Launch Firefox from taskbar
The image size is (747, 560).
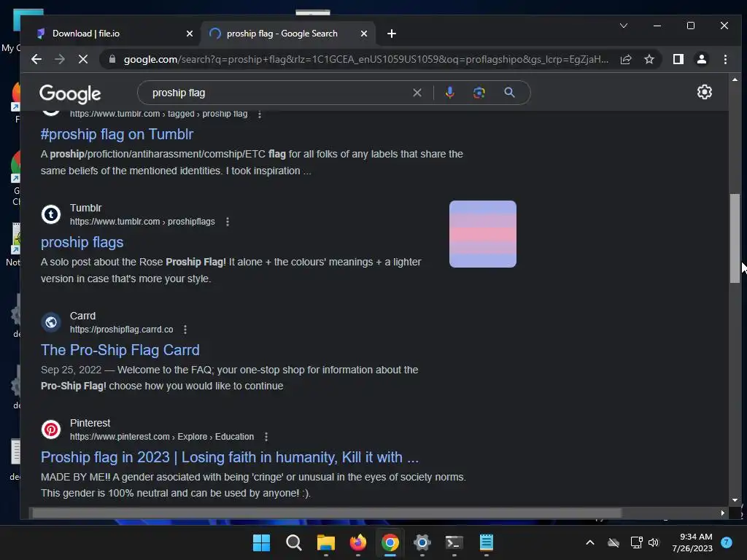coord(357,542)
